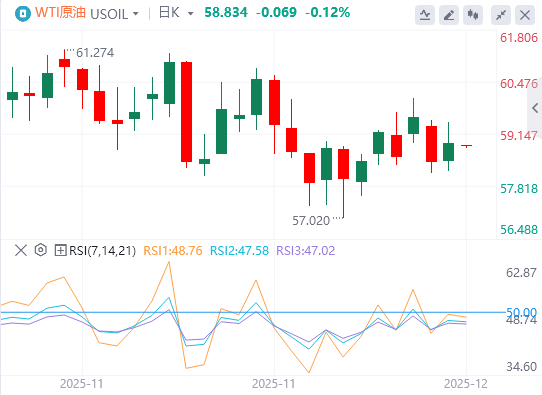
Task: Open the 日K timeframe dropdown
Action: [176, 13]
